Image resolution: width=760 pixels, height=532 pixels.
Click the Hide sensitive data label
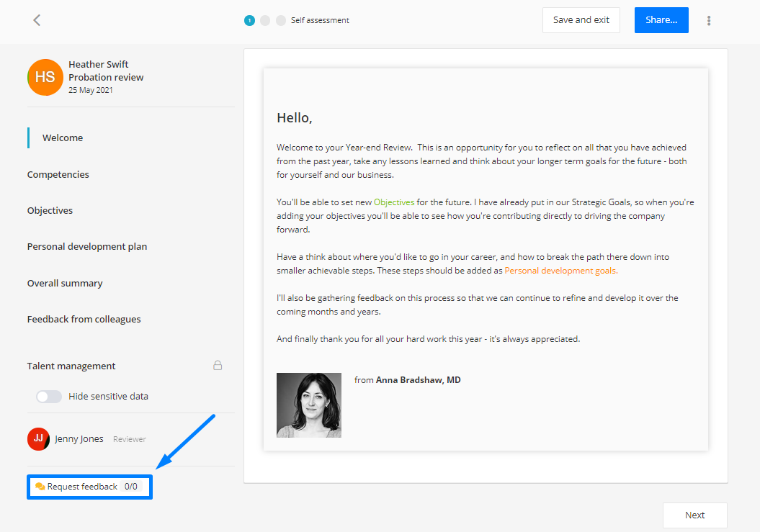109,397
